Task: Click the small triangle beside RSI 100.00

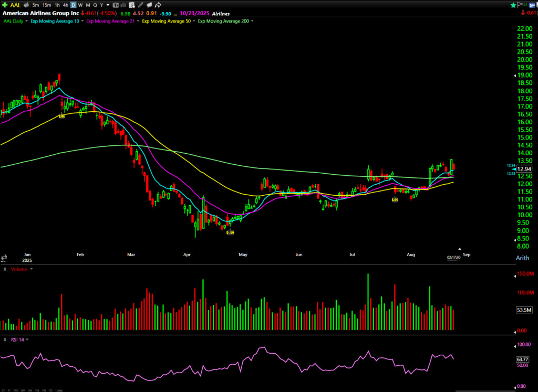Action: (515, 346)
